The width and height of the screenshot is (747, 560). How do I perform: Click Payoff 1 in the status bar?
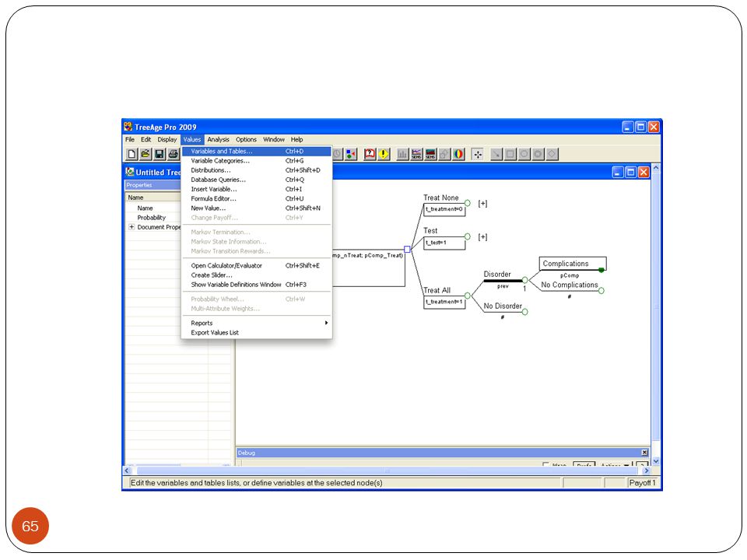click(x=642, y=483)
